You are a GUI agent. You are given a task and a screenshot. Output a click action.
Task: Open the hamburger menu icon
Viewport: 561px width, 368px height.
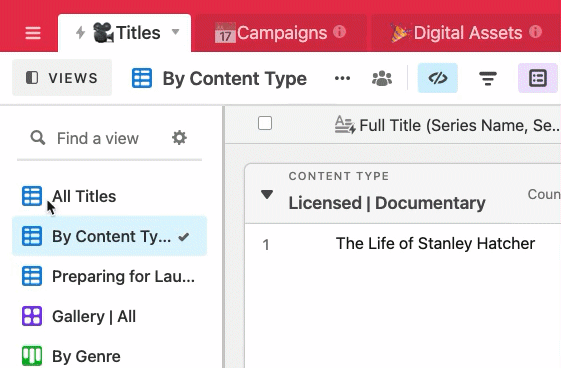[x=33, y=33]
